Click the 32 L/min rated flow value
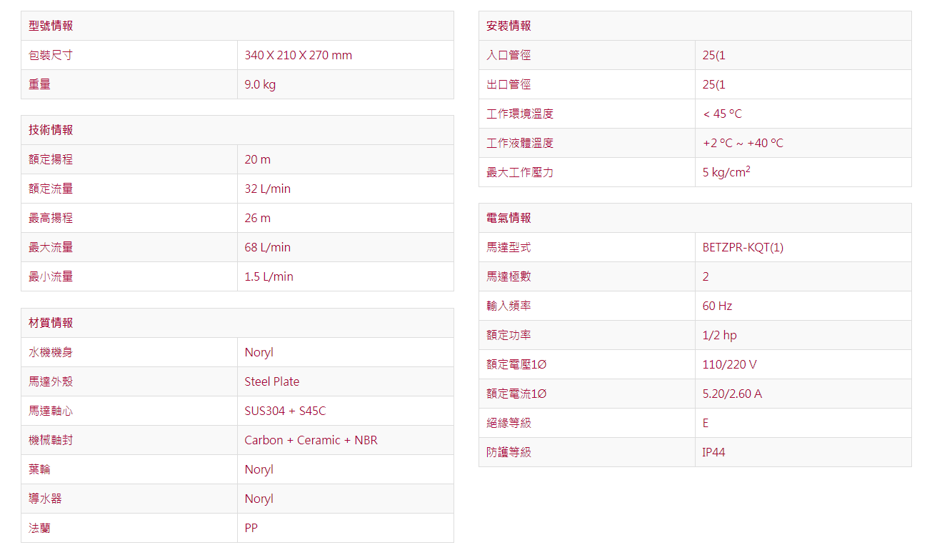The width and height of the screenshot is (932, 560). 267,189
